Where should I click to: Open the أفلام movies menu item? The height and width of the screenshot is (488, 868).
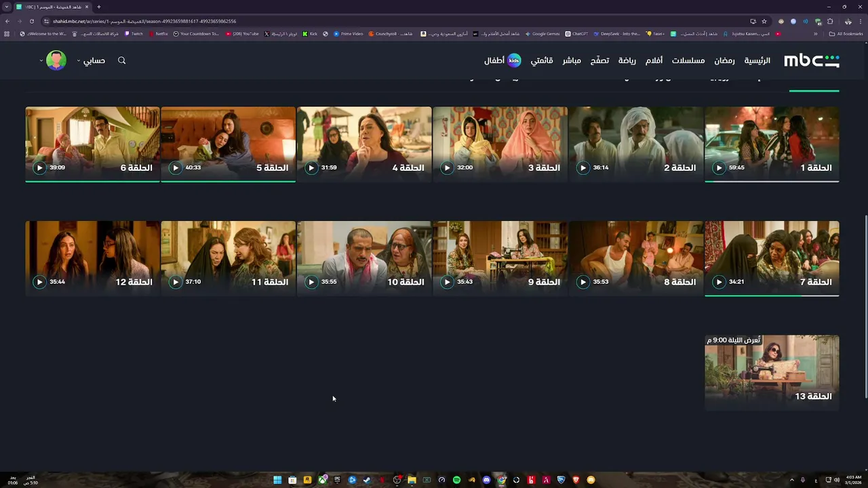[x=654, y=60]
